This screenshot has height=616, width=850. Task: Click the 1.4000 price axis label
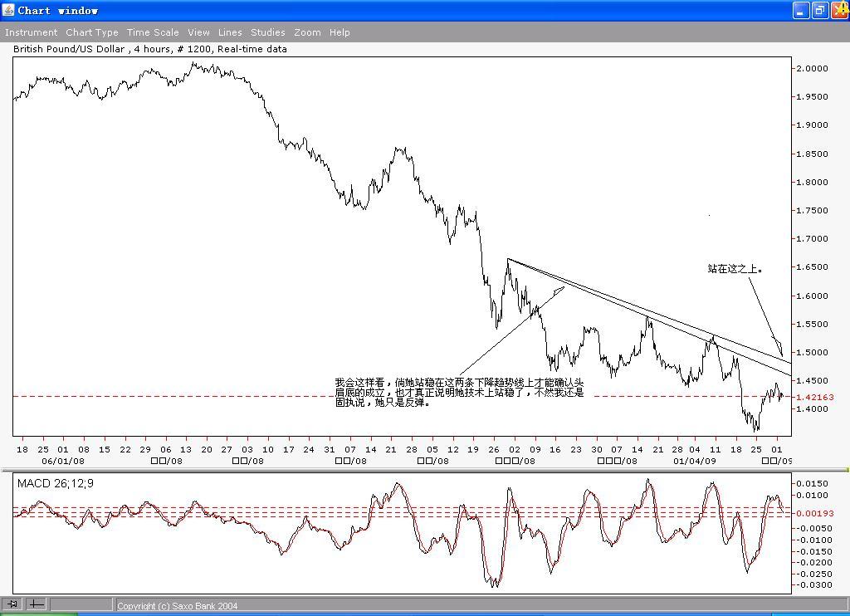[x=812, y=408]
